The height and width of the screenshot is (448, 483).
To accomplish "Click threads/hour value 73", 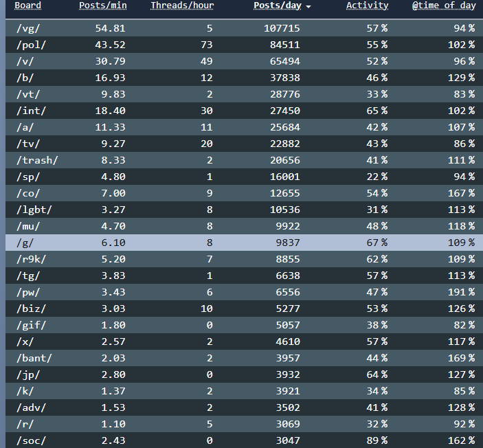I will pos(206,45).
